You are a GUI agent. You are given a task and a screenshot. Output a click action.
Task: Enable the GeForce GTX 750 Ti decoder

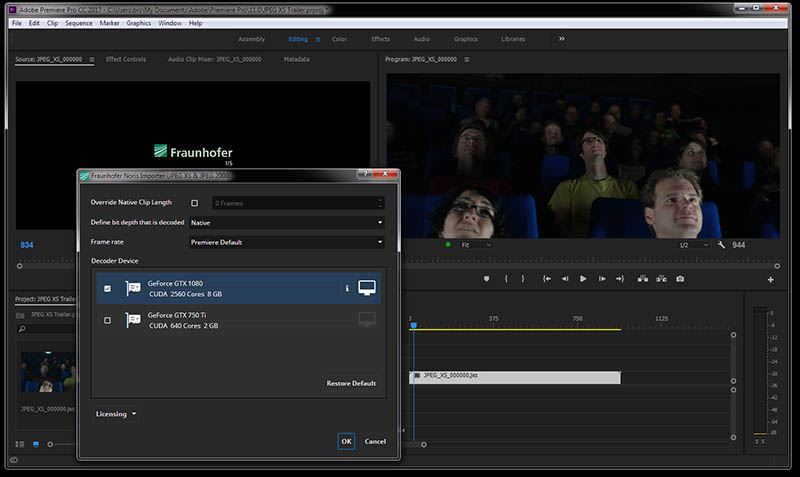tap(108, 320)
